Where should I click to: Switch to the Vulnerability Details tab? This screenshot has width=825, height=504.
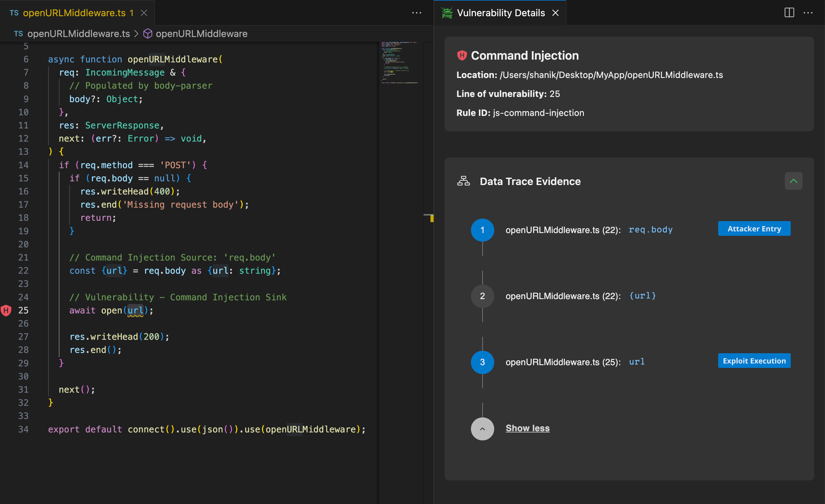pyautogui.click(x=501, y=13)
